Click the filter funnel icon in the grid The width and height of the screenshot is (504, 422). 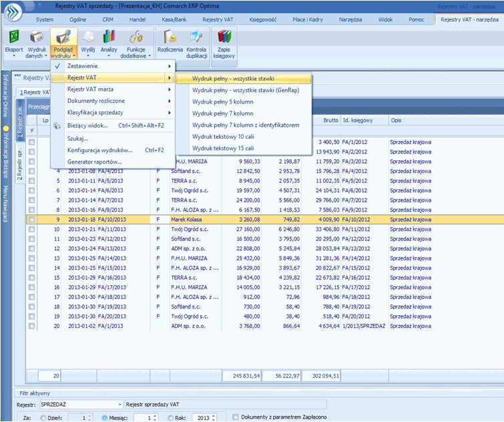[x=32, y=130]
